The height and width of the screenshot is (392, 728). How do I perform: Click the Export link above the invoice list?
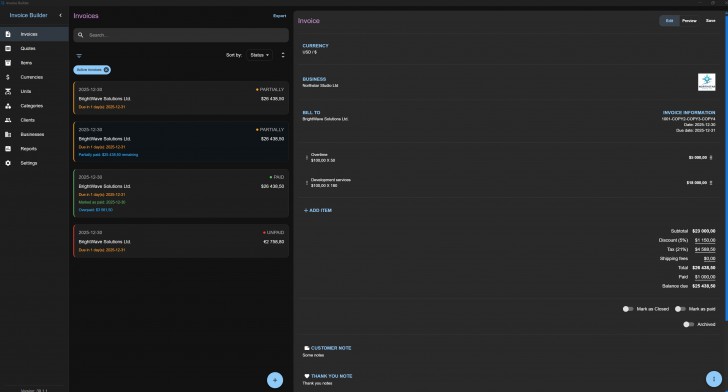[280, 16]
